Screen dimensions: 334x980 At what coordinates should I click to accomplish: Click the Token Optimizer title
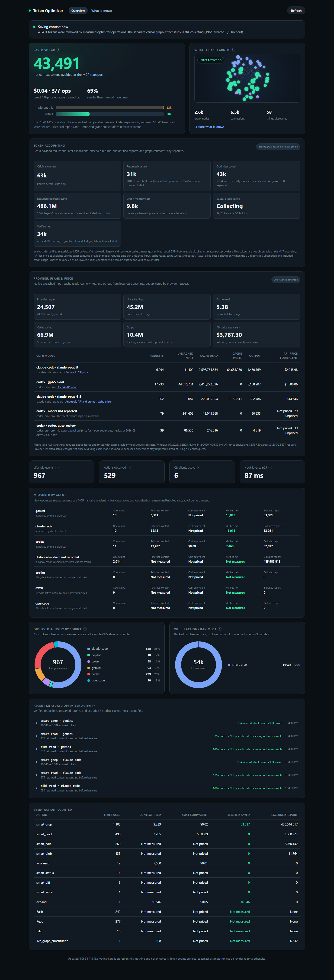click(48, 11)
